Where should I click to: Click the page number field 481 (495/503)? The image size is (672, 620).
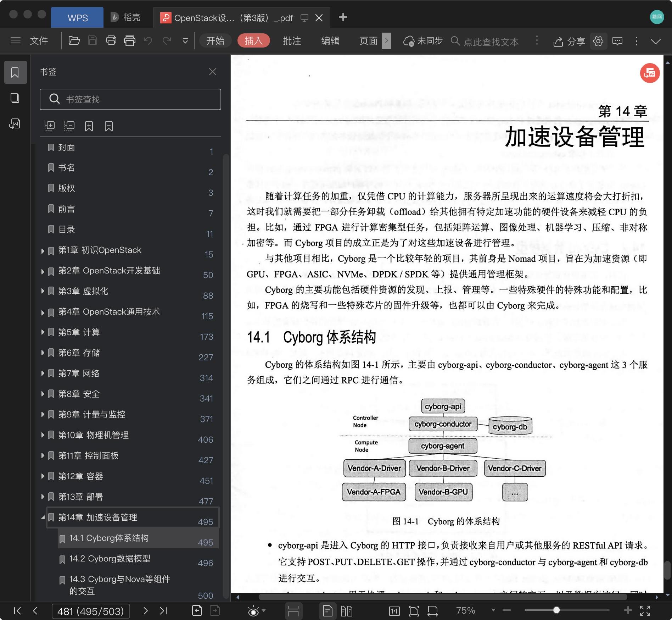coord(90,611)
